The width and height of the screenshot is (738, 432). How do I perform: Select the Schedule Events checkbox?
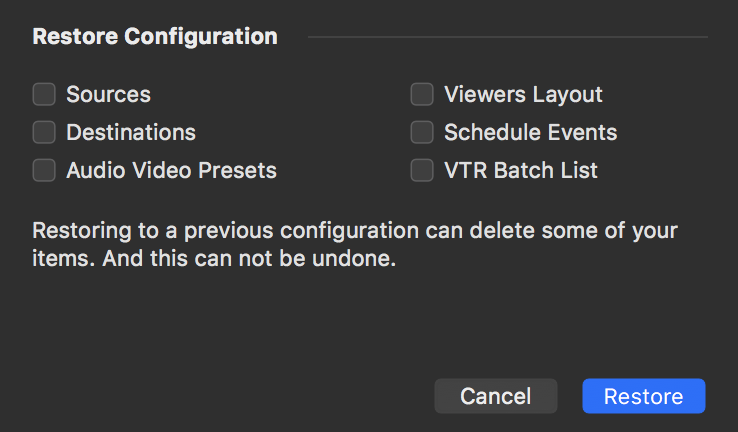click(422, 132)
